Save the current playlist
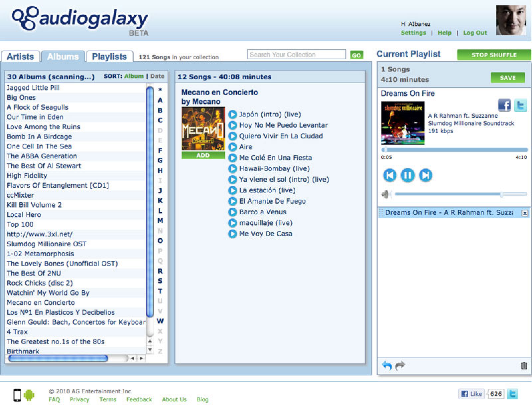The height and width of the screenshot is (408, 532). [508, 78]
